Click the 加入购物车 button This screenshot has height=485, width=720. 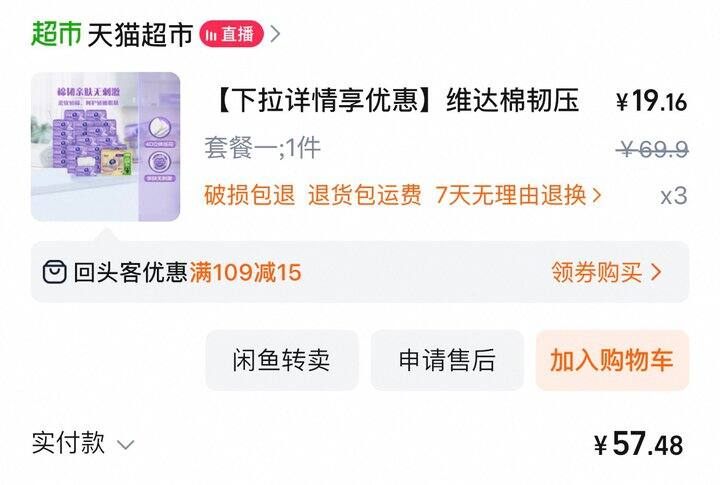612,360
